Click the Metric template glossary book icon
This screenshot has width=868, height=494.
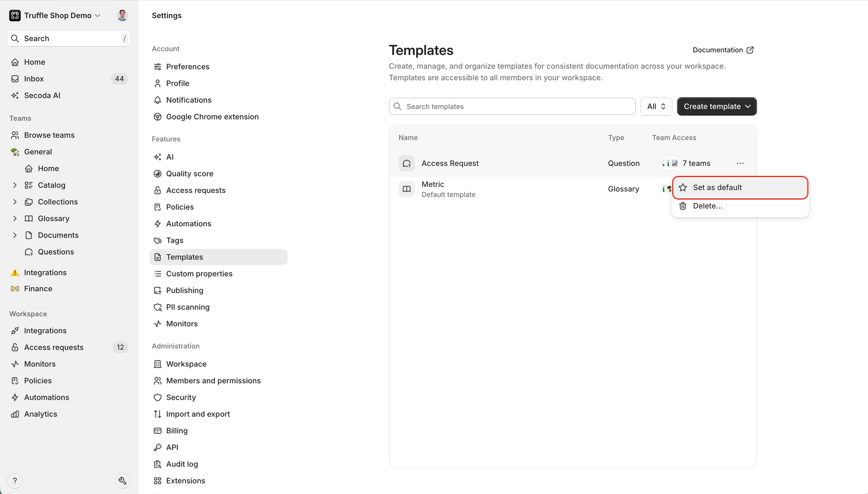406,189
